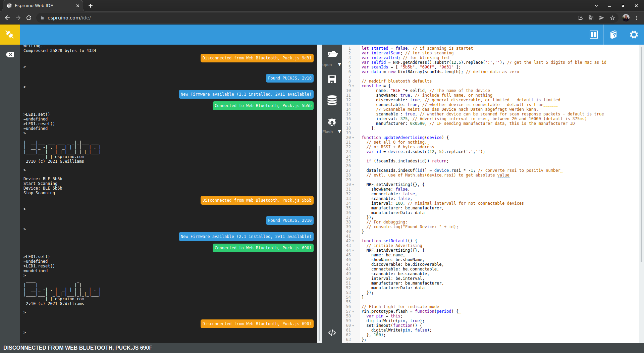
Task: Collapse the fold at line 44
Action: (x=353, y=250)
